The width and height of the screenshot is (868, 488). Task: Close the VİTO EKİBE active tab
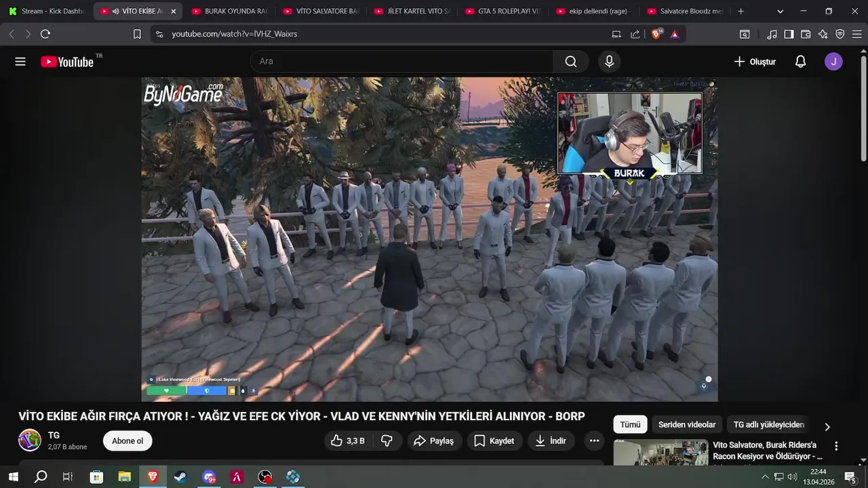pos(173,12)
